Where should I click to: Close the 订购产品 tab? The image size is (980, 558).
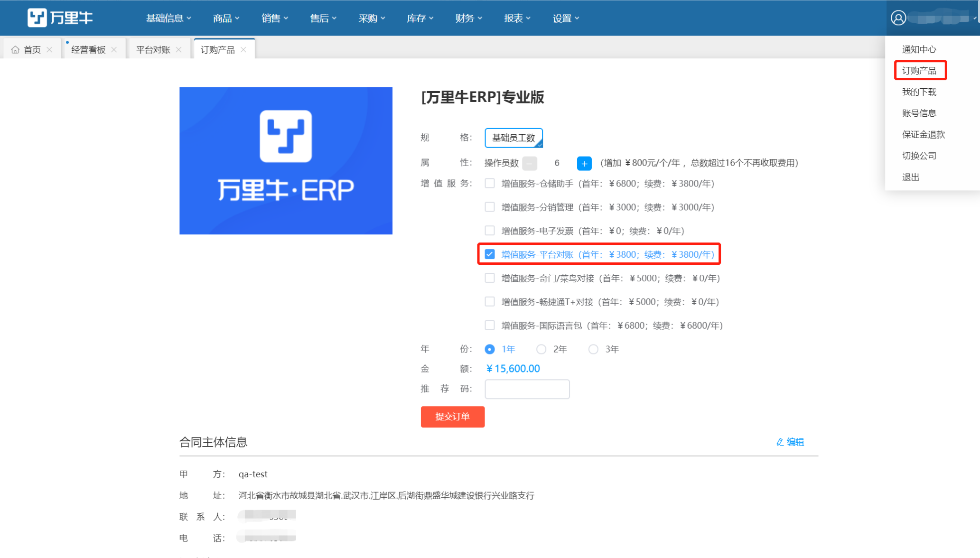pyautogui.click(x=243, y=49)
